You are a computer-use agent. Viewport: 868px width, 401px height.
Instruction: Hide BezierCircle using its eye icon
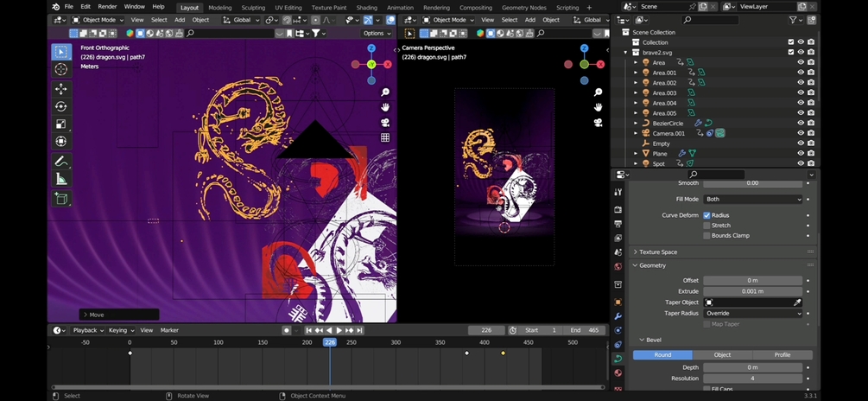801,123
